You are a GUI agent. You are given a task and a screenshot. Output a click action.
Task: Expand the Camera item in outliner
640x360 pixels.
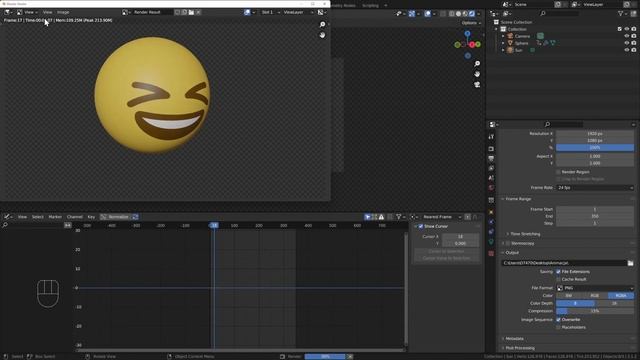pyautogui.click(x=503, y=36)
